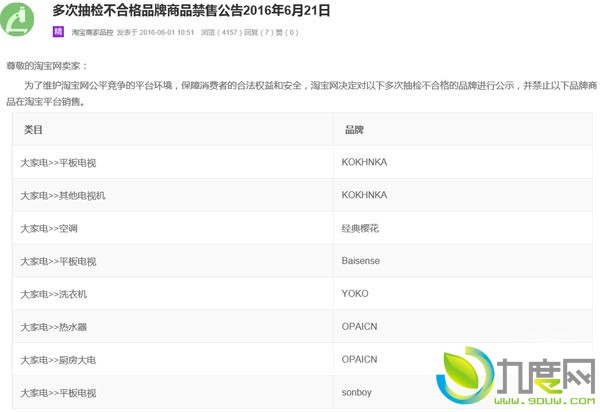Click the 回复 (7) reply count
This screenshot has width=600, height=412.
click(259, 32)
